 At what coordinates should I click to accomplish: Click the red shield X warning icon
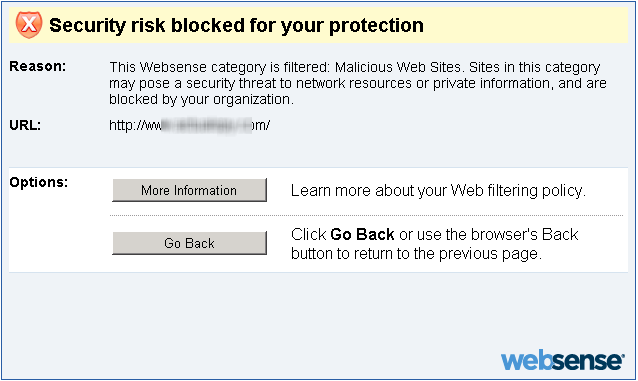point(29,25)
